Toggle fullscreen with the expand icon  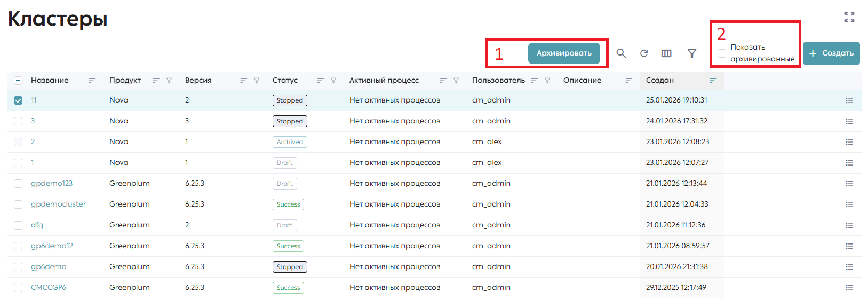click(x=849, y=17)
